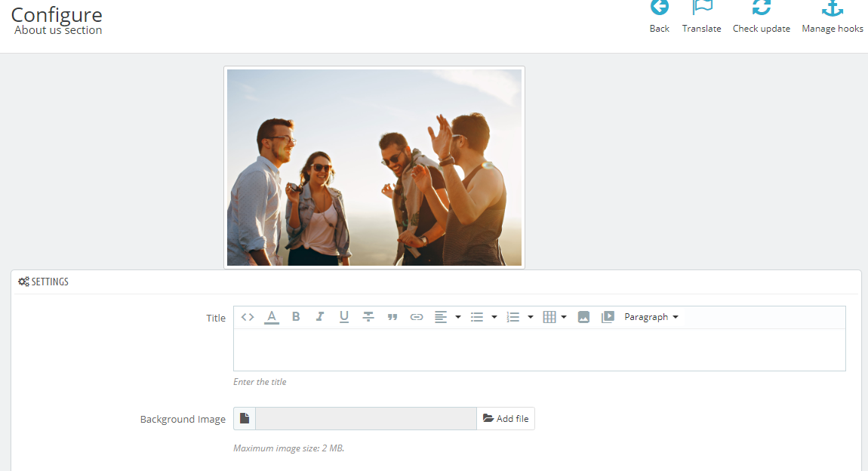
Task: Expand the numbered list dropdown arrow
Action: coord(531,317)
